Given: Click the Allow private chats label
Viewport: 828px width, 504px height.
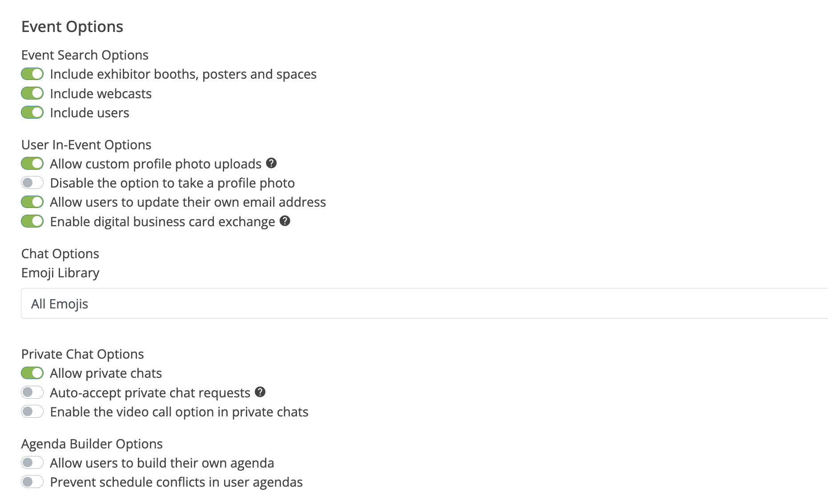Looking at the screenshot, I should point(106,373).
